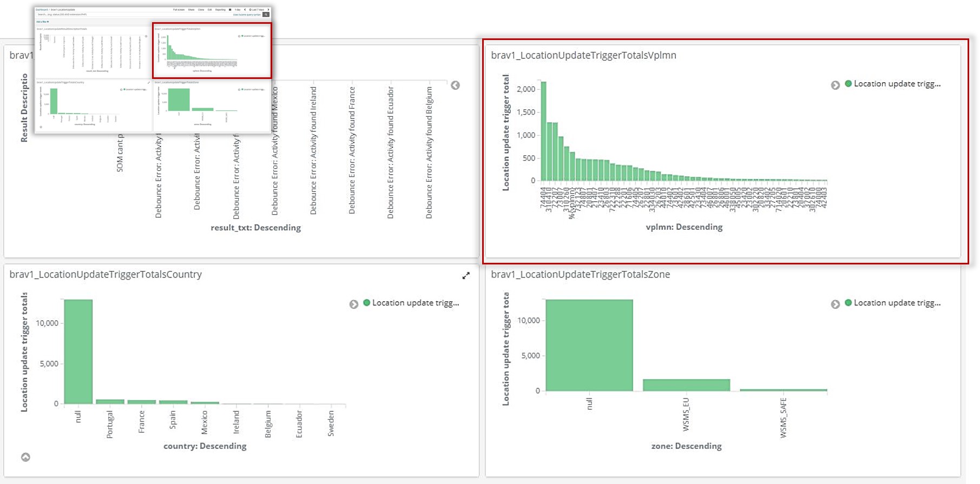
Task: Click the brav1_LocationUpdateTriggerTotalsCountry panel title
Action: point(106,274)
